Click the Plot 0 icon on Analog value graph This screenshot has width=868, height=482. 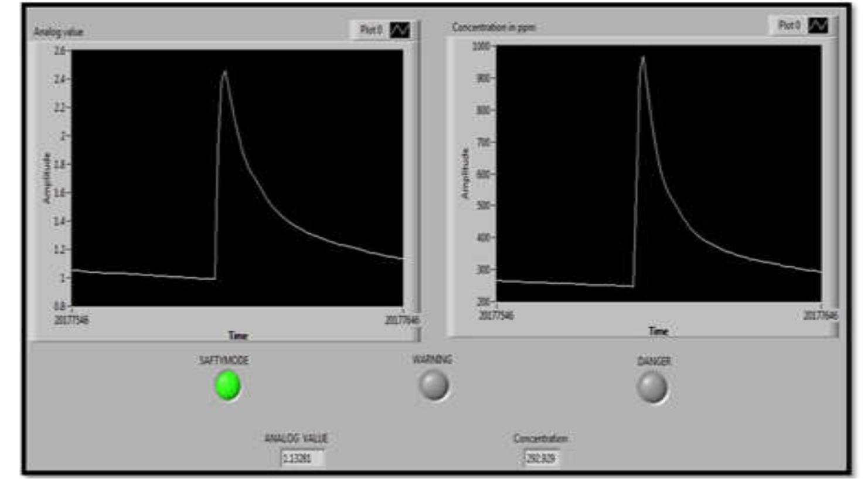400,30
